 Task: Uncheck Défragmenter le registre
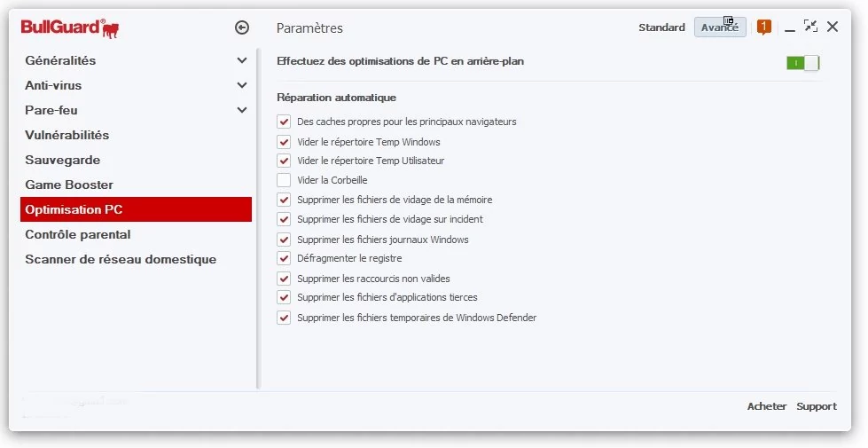(x=284, y=258)
